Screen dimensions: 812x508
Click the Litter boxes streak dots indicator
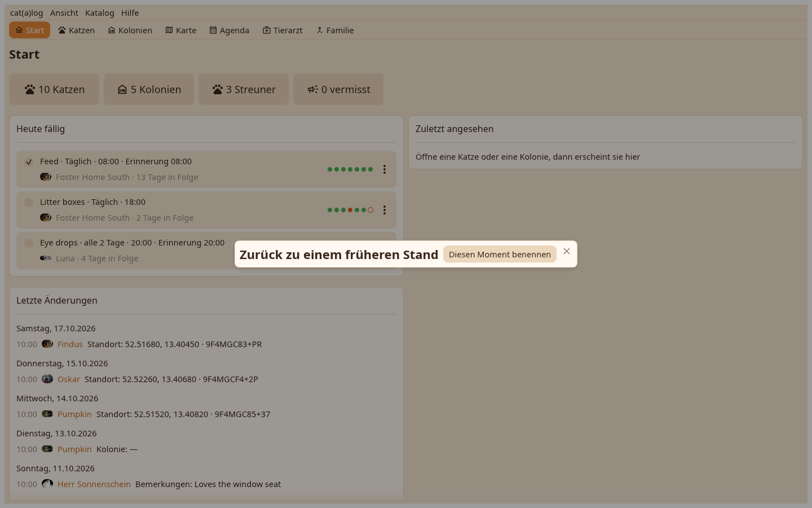[350, 210]
